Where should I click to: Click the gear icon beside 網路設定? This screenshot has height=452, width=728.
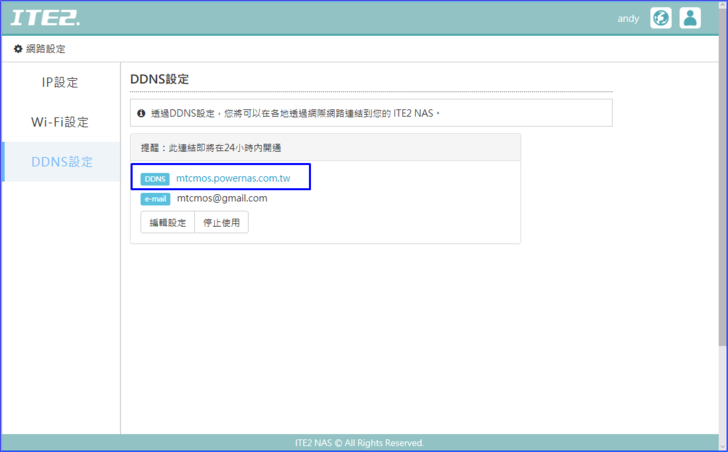point(18,49)
